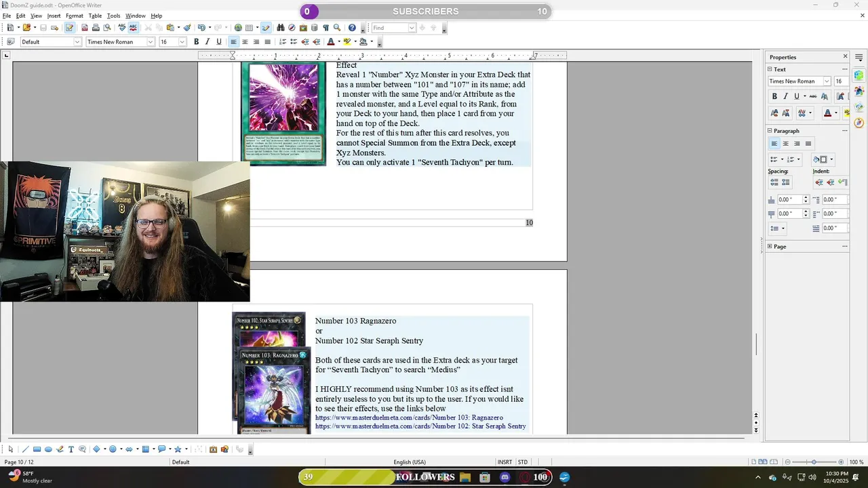Open sidebar Gallery tab icon
868x488 pixels.
(859, 107)
